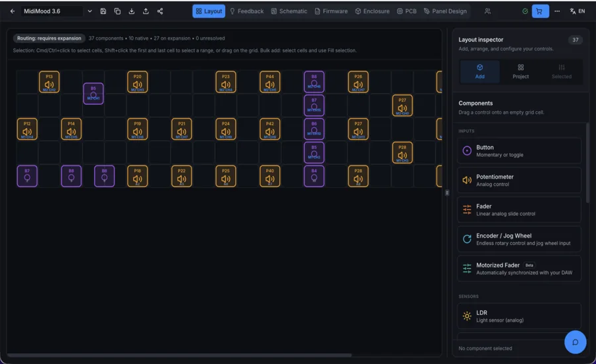Viewport: 596px width, 364px height.
Task: Click the save project icon
Action: [103, 11]
